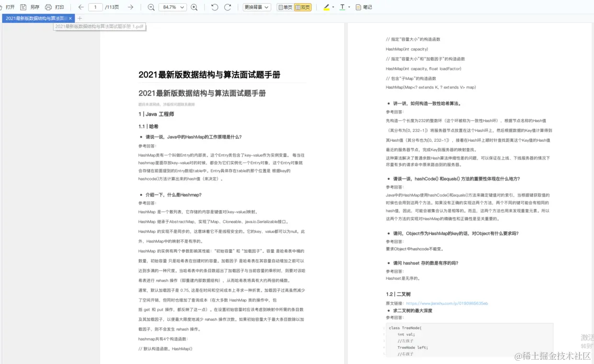Switch to 单页 single page view

pyautogui.click(x=285, y=7)
